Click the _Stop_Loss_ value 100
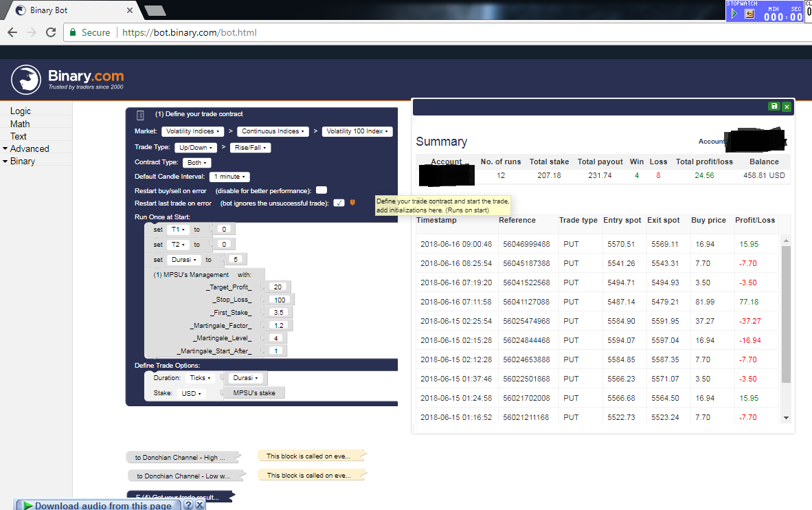 (x=280, y=300)
